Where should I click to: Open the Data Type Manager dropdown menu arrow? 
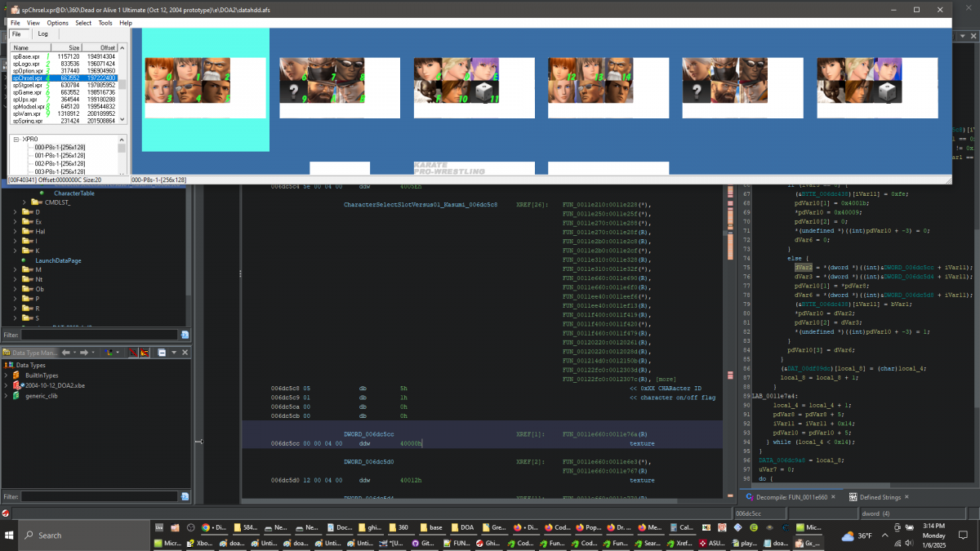[174, 353]
